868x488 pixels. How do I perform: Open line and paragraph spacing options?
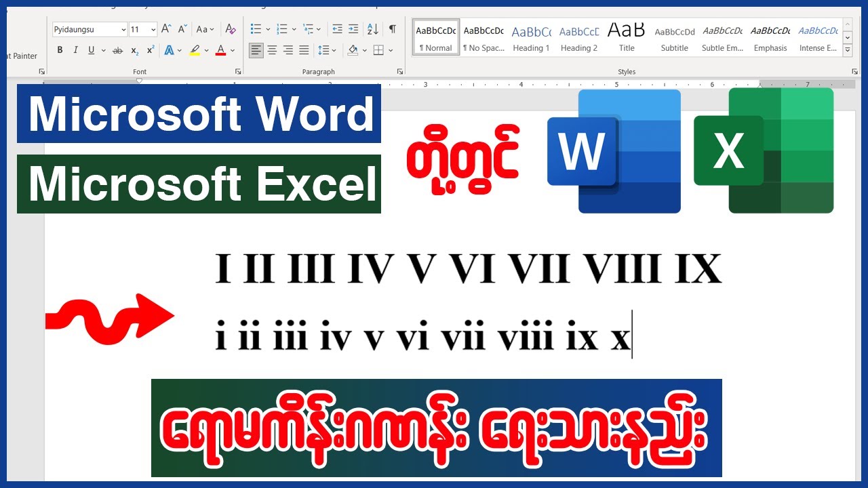(x=327, y=50)
